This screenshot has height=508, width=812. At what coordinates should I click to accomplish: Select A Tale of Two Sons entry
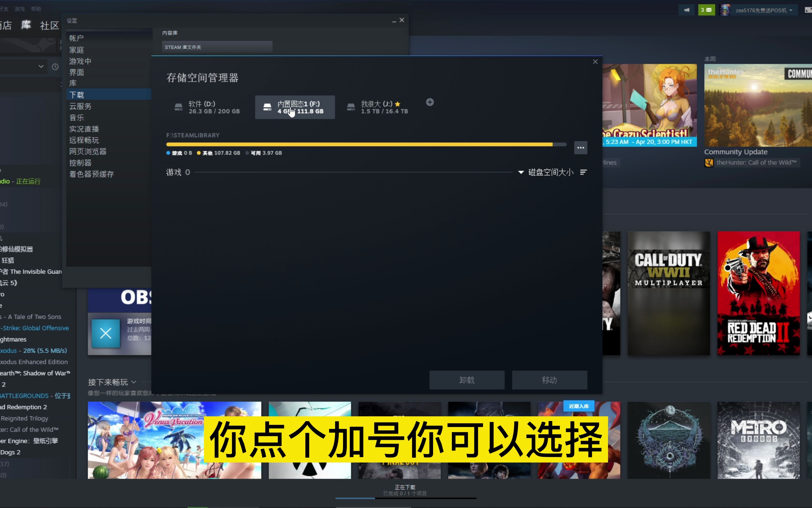pos(31,317)
